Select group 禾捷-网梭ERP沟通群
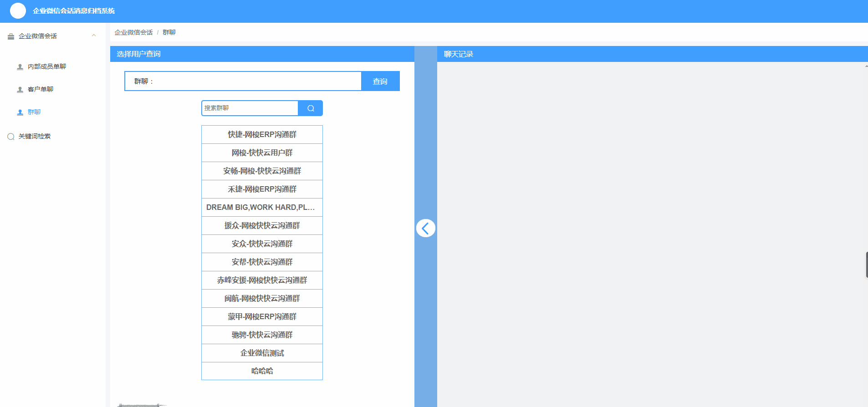Viewport: 868px width, 407px height. pos(262,189)
